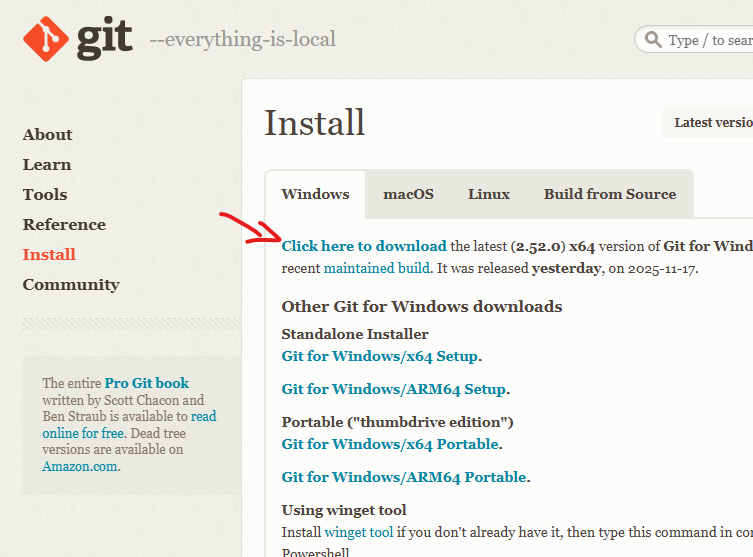Switch to the Linux tab
Image resolution: width=753 pixels, height=557 pixels.
tap(489, 194)
